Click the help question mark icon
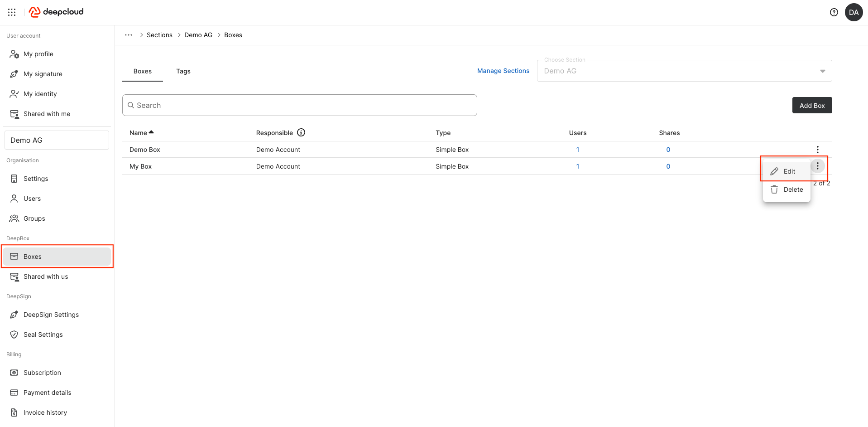The image size is (868, 427). 834,12
